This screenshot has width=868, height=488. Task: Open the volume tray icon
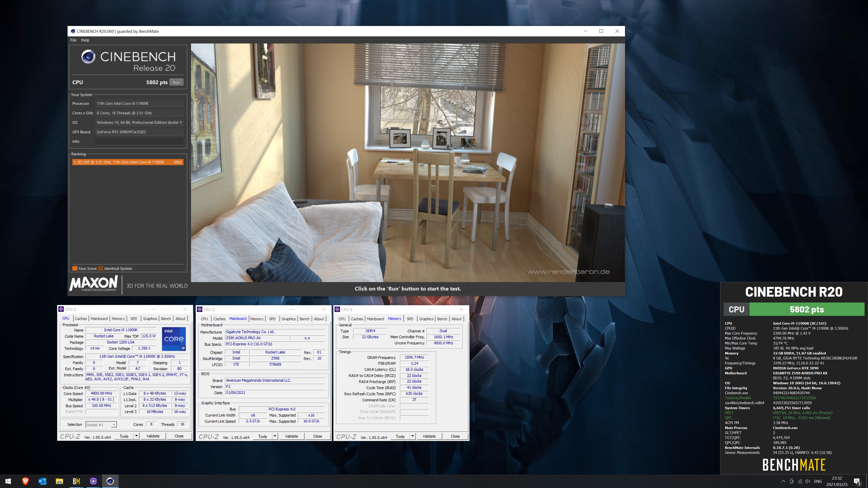coord(808,481)
